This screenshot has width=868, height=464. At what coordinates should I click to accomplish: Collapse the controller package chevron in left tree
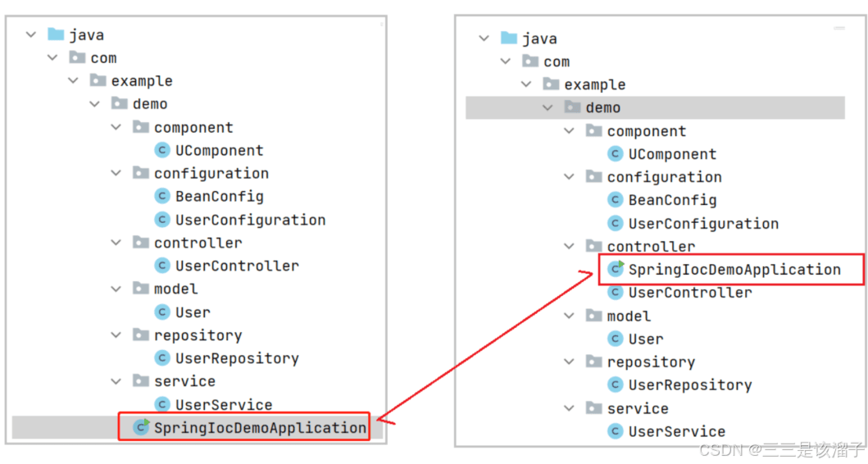point(116,243)
